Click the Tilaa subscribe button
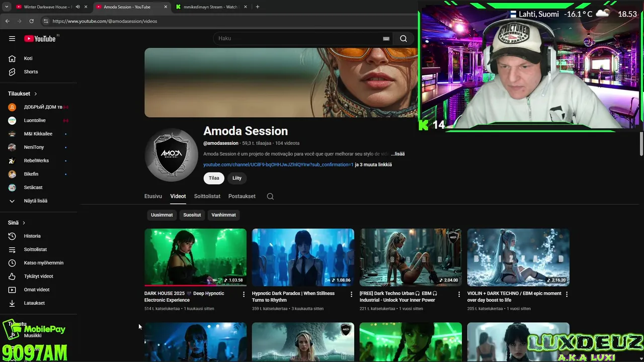Screen dimensions: 644x362 tap(214, 178)
